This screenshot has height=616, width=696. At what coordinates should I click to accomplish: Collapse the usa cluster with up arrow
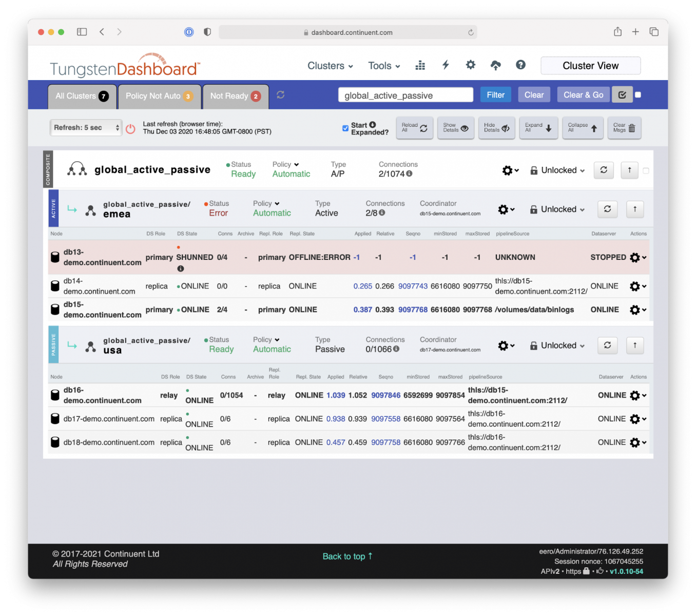coord(635,345)
